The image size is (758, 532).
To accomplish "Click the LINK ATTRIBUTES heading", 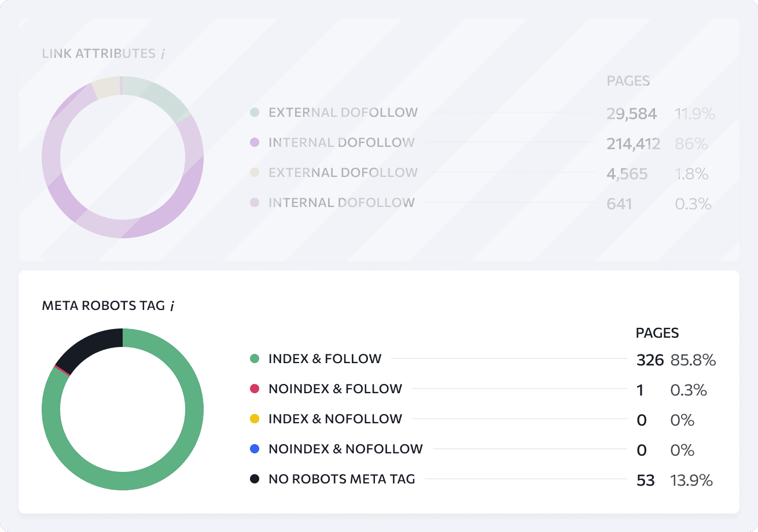I will coord(99,54).
